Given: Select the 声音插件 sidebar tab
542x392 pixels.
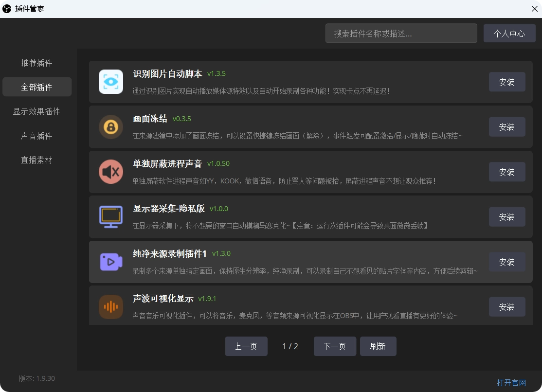Looking at the screenshot, I should coord(36,135).
